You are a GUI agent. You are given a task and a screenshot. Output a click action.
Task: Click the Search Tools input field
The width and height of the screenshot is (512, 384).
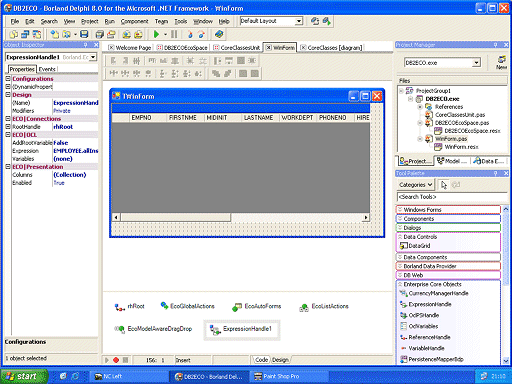point(451,197)
